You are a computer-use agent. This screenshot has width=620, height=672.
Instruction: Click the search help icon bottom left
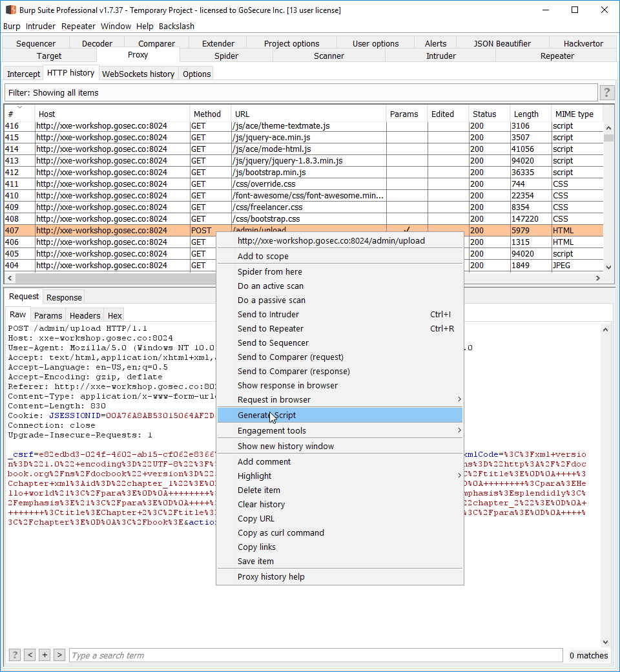14,655
